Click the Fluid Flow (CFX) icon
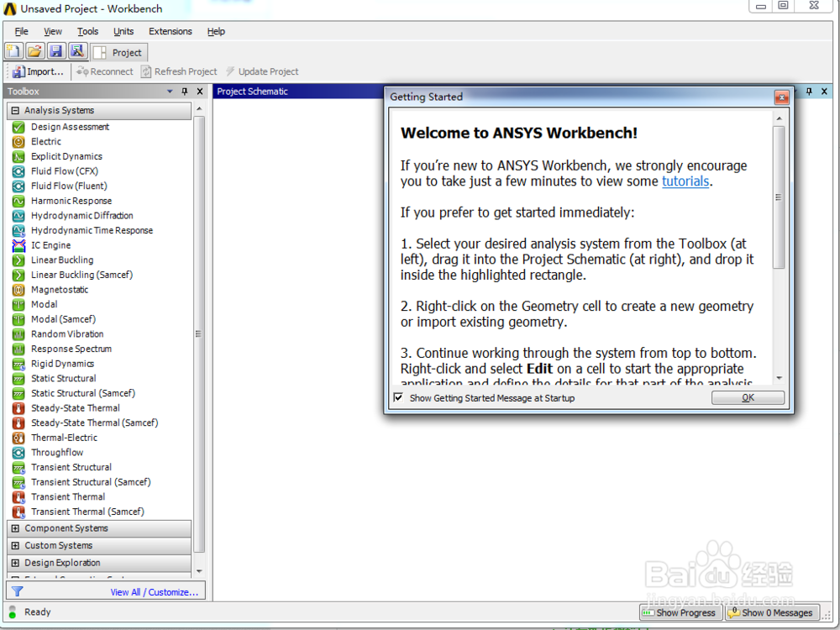 tap(18, 171)
